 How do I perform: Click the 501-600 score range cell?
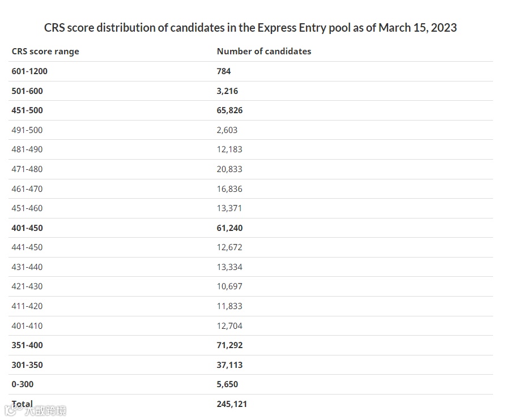pyautogui.click(x=27, y=91)
